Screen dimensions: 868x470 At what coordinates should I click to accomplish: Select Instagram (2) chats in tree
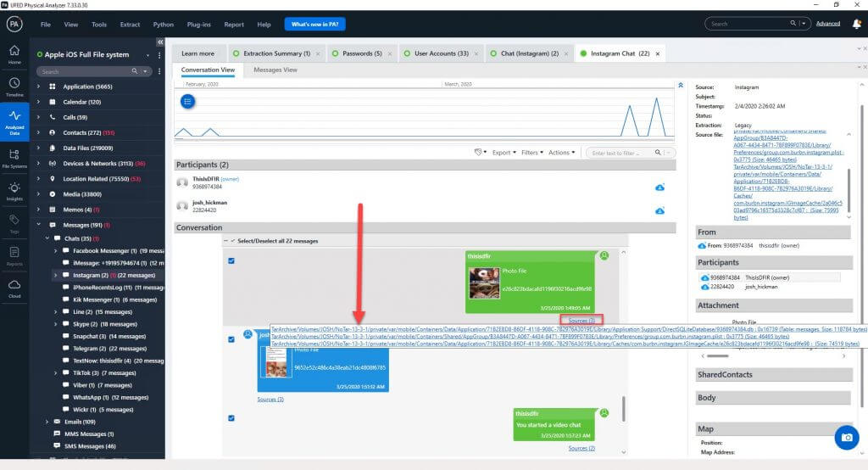[x=114, y=276]
